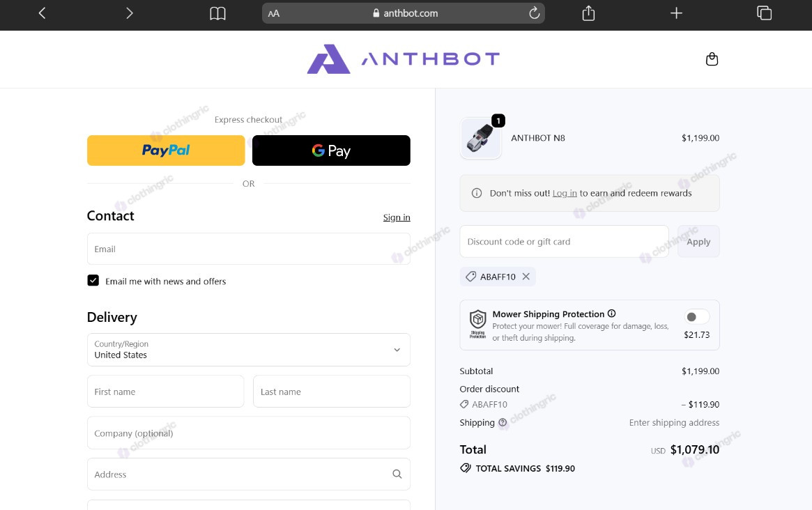Click the Apply discount button
812x510 pixels.
coord(698,241)
